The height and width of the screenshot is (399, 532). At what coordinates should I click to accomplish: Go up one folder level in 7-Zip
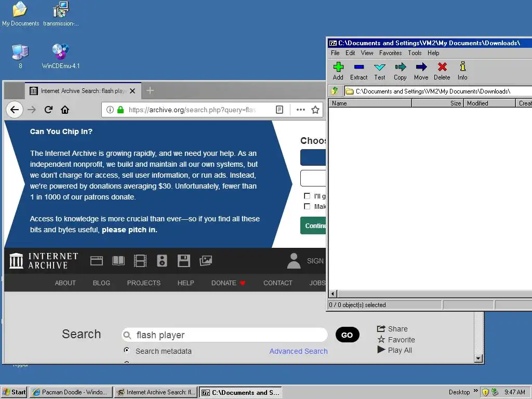coord(335,91)
